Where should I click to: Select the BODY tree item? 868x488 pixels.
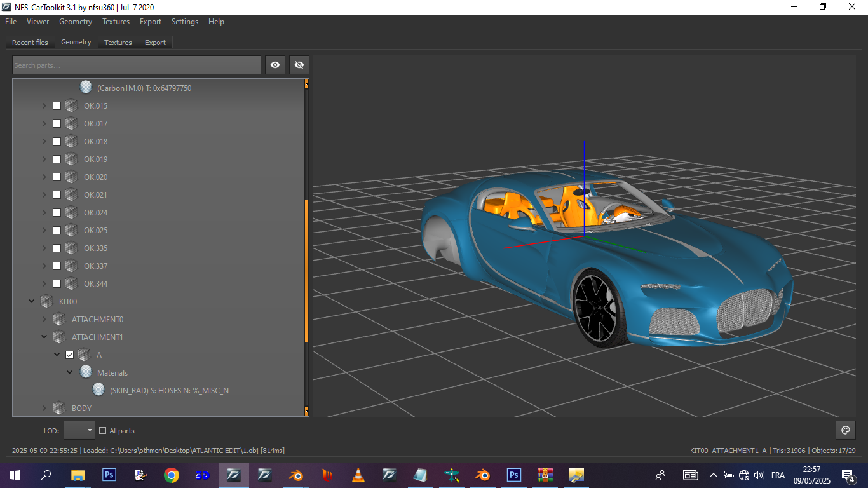[81, 408]
